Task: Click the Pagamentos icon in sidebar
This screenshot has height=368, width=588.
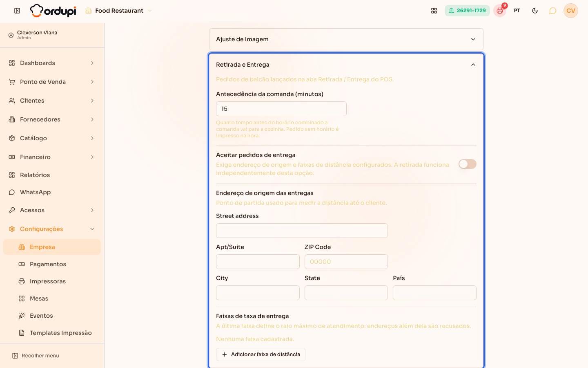Action: pos(22,264)
